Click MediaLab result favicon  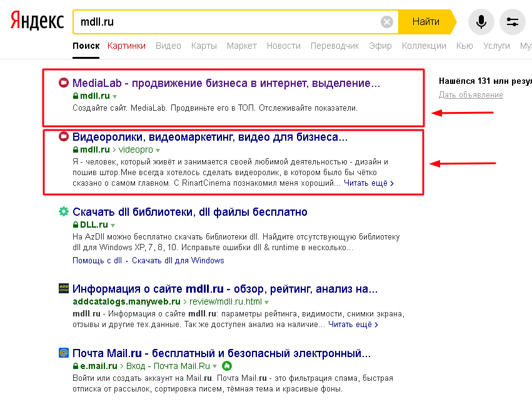tap(63, 83)
